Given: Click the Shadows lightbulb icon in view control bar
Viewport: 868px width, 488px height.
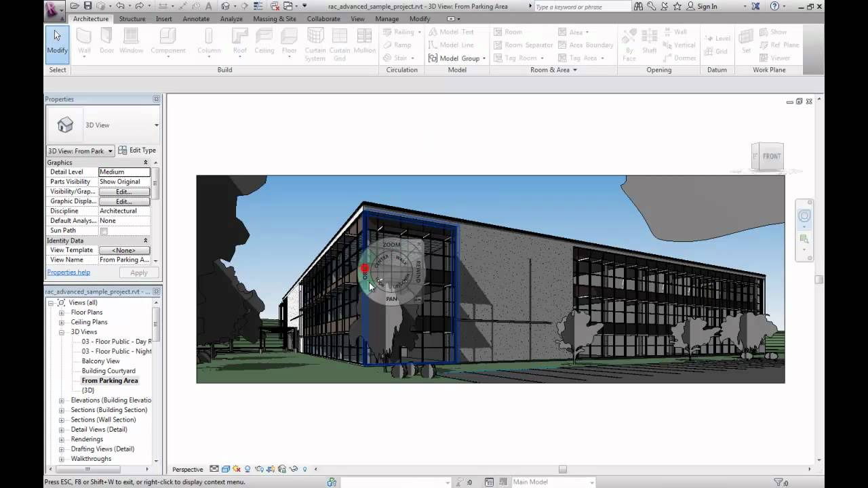Looking at the screenshot, I should [x=248, y=469].
